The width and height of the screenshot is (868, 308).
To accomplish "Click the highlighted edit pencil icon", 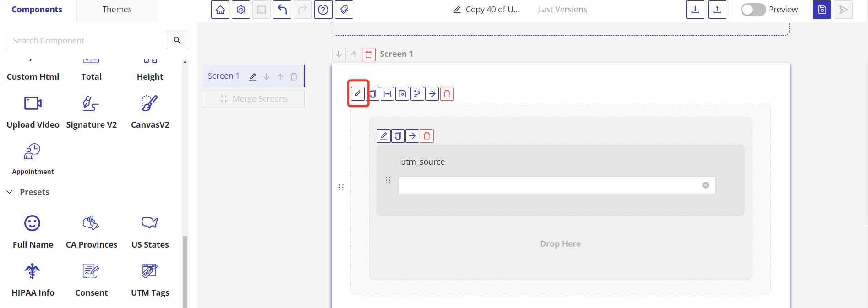I will 358,94.
